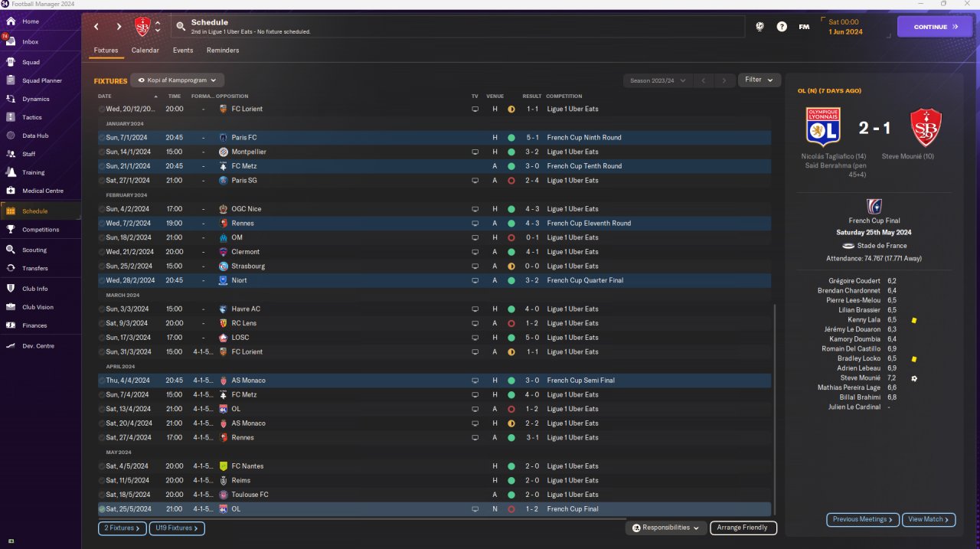Open the Scouting magnifier icon
This screenshot has height=549, width=980.
click(x=11, y=250)
